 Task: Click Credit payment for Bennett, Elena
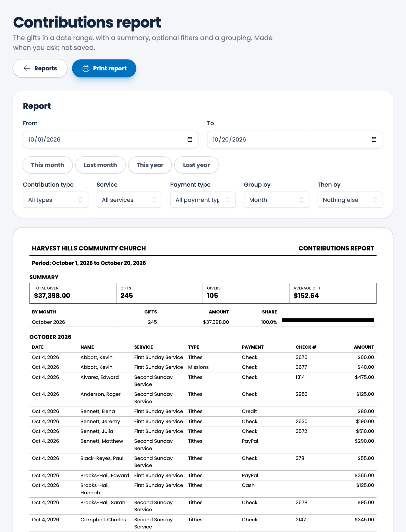249,411
